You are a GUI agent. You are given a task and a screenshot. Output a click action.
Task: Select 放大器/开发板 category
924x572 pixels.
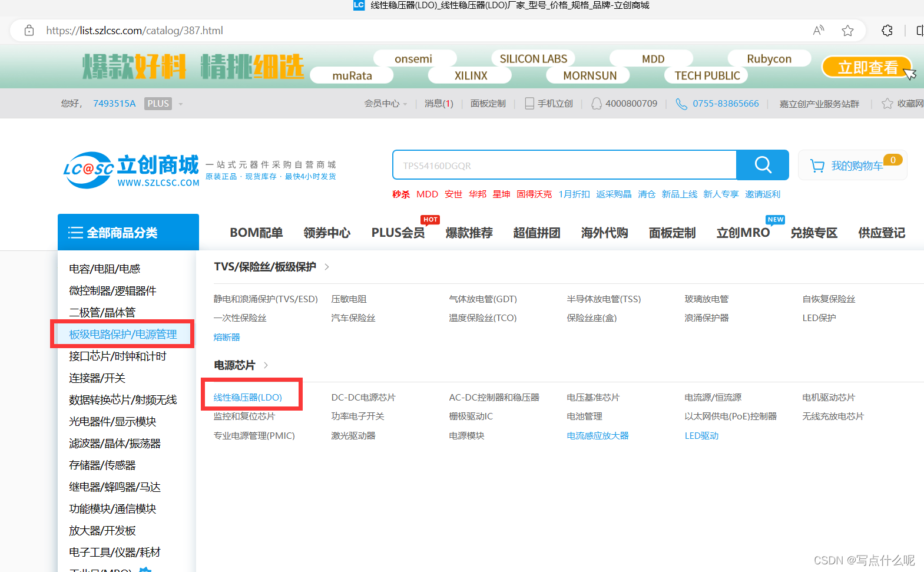pos(102,530)
